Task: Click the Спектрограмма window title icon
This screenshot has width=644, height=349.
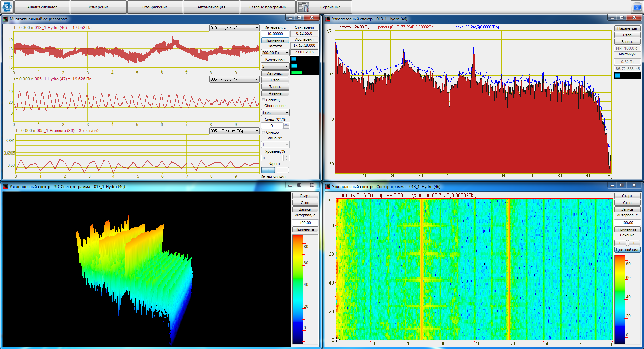Action: 328,187
